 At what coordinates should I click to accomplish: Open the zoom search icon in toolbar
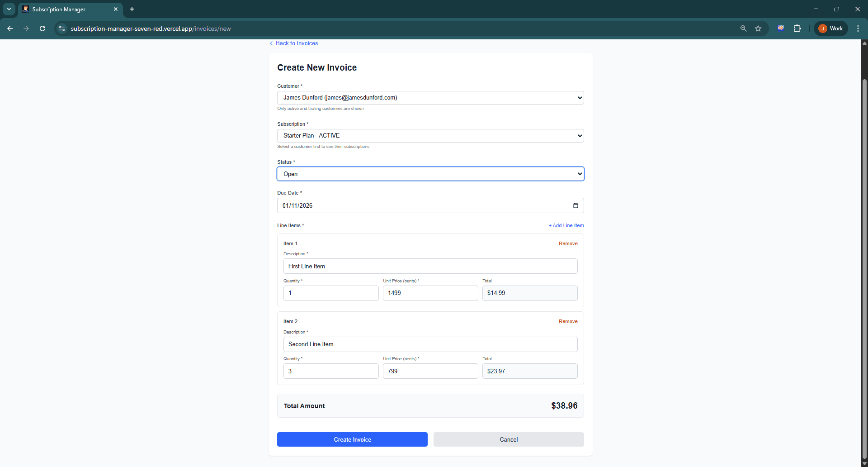point(743,29)
